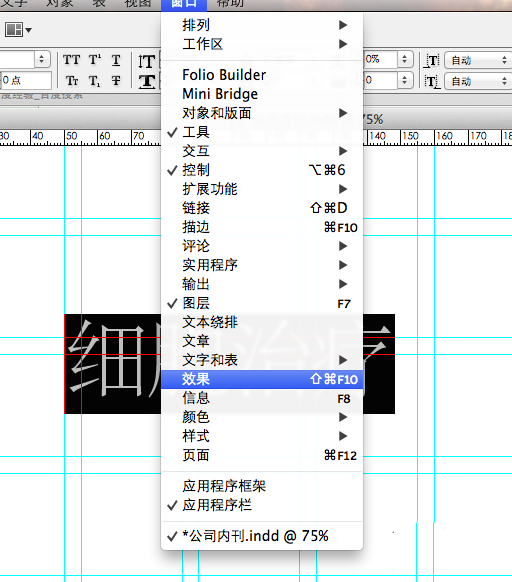Toggle the 图层 panel menu item

[262, 303]
